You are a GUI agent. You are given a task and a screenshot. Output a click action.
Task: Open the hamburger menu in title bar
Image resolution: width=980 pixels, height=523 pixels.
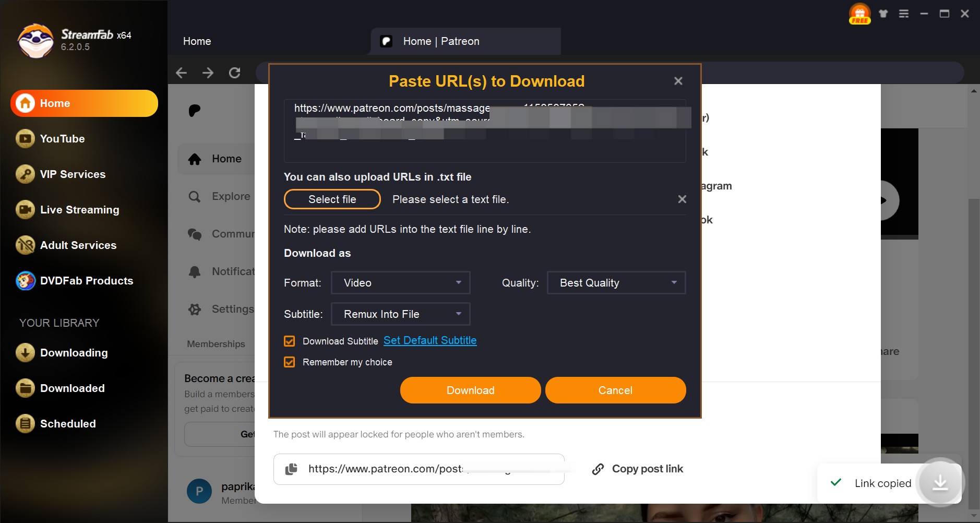coord(904,14)
